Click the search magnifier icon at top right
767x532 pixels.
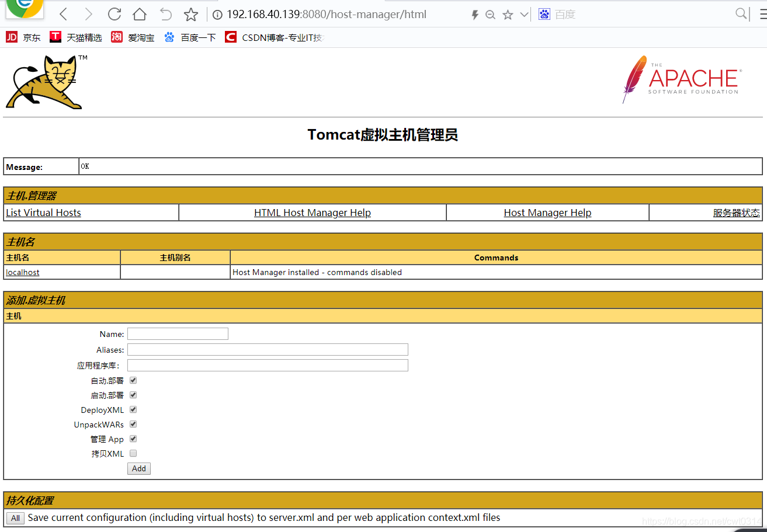(x=741, y=13)
